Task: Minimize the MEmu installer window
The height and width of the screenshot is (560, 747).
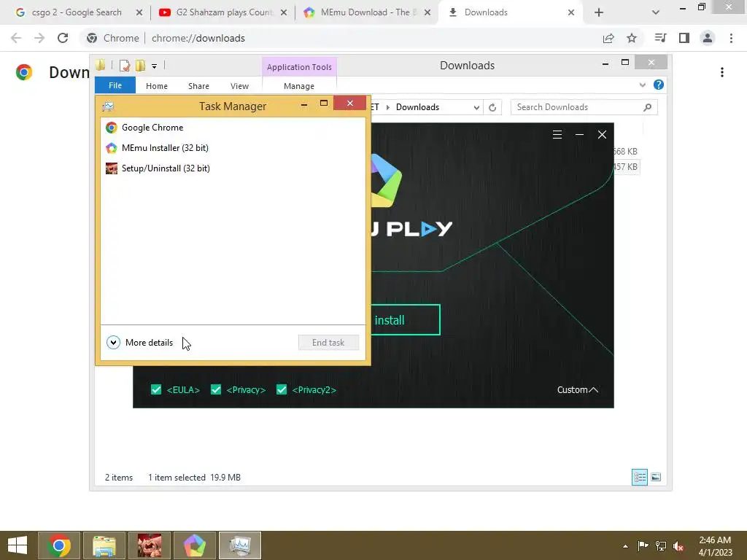Action: coord(579,135)
